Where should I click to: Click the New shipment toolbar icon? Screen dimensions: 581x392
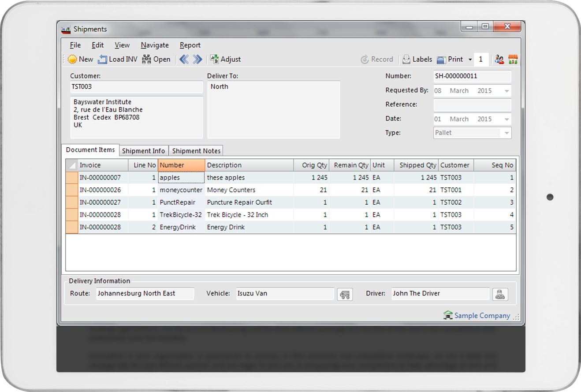click(73, 59)
